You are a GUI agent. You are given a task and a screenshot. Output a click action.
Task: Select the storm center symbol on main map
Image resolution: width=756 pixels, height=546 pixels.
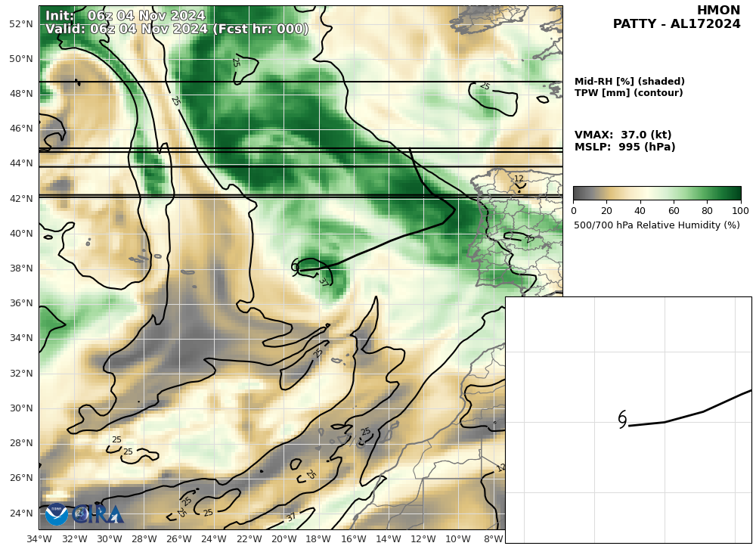[296, 266]
